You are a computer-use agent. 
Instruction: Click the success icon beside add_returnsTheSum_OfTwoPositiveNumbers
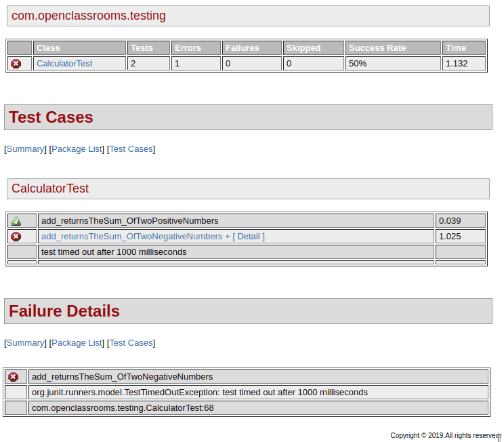tap(16, 221)
